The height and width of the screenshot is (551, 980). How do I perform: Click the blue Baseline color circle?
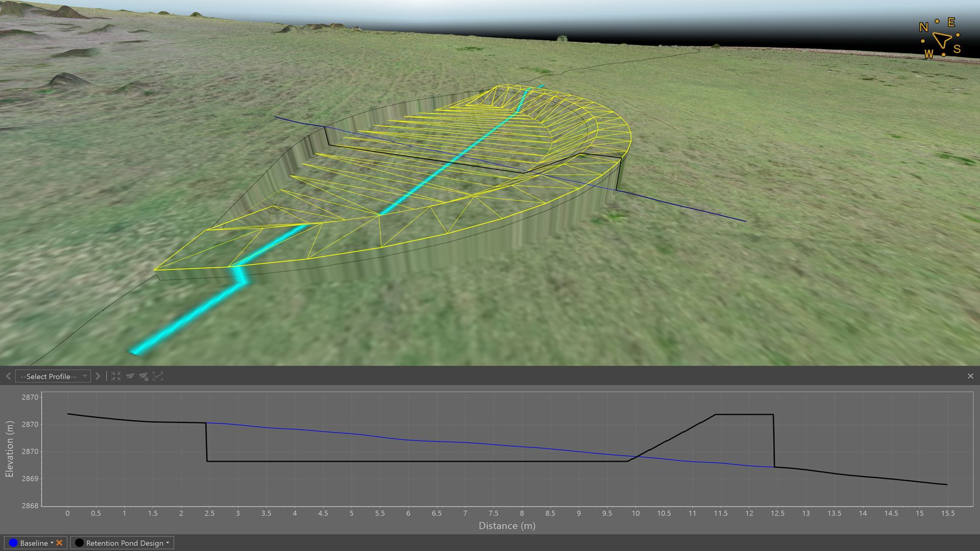point(13,543)
